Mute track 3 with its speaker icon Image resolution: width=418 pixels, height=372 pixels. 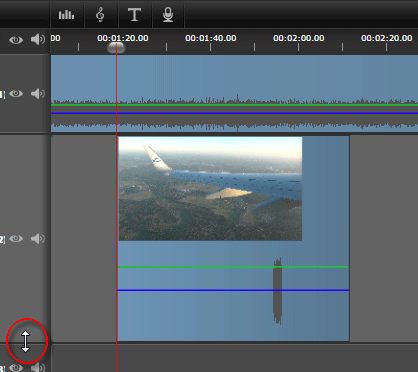click(38, 367)
